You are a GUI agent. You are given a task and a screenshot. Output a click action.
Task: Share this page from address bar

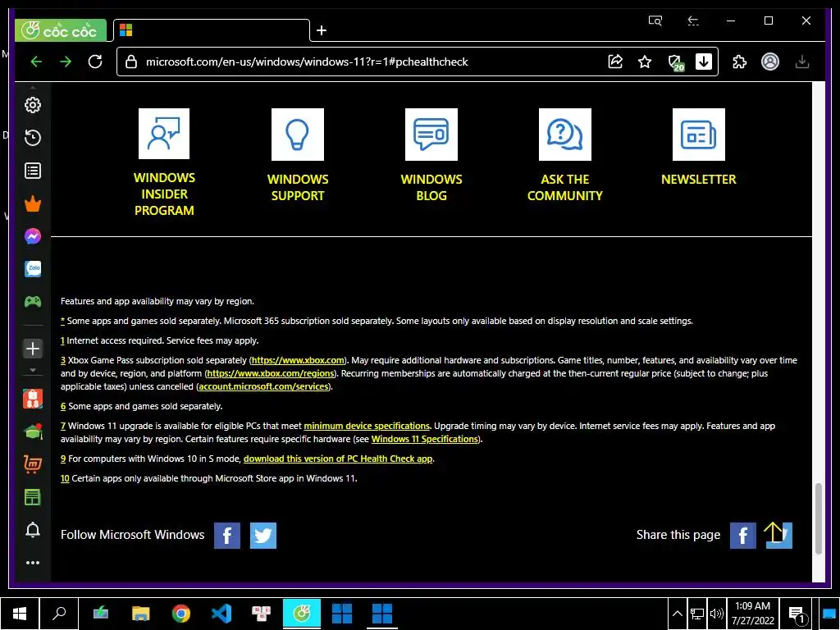615,62
